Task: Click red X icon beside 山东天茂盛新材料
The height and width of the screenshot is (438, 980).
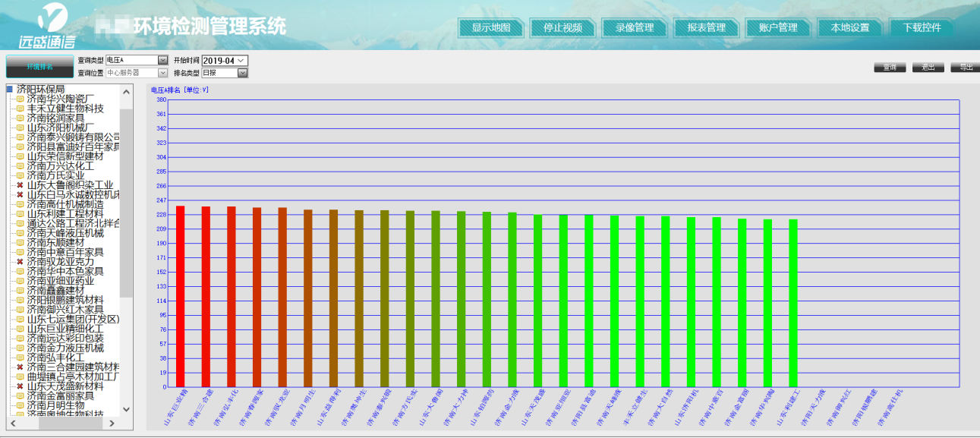Action: pyautogui.click(x=20, y=386)
